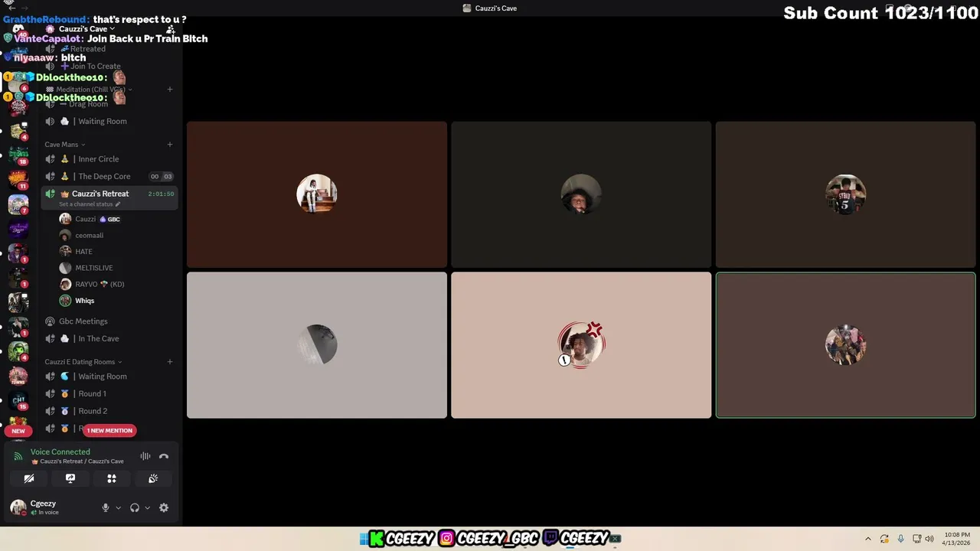Expand microphone input options arrow
This screenshot has height=551, width=980.
pos(118,507)
